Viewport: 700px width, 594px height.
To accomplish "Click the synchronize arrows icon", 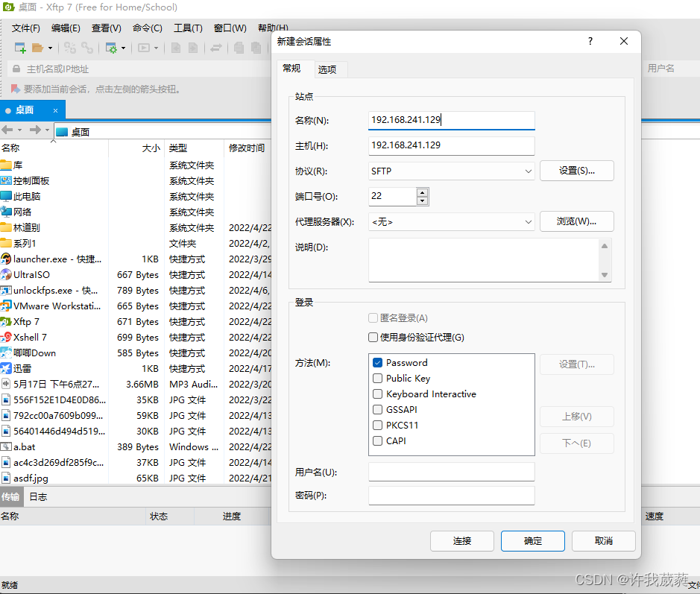I will point(216,48).
